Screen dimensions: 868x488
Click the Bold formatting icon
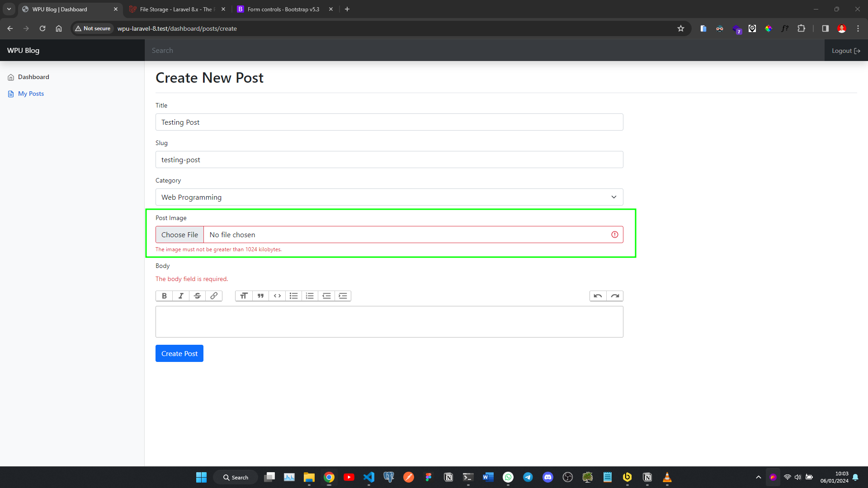(x=164, y=296)
